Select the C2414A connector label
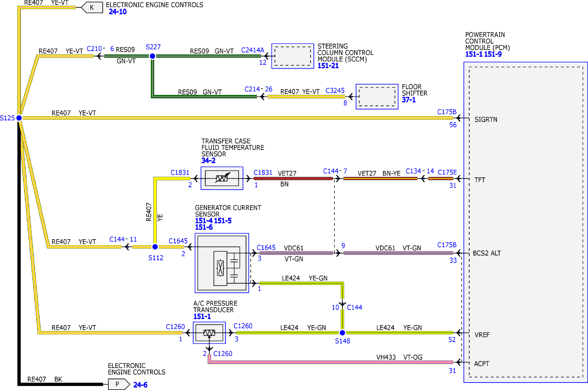 point(253,50)
